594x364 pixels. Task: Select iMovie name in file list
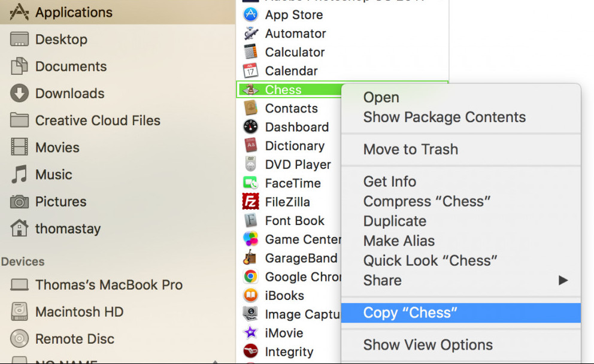coord(284,333)
